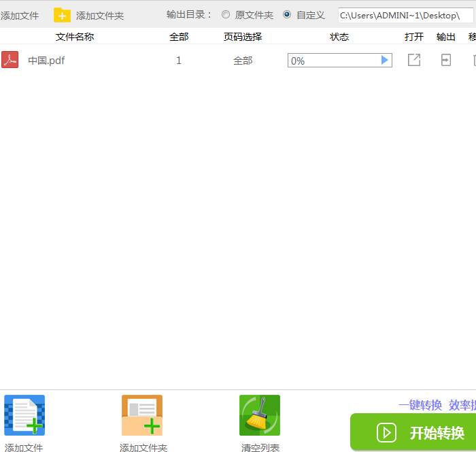This screenshot has height=452, width=476.
Task: Open page selection 全部 for 中国.pdf
Action: click(x=243, y=61)
